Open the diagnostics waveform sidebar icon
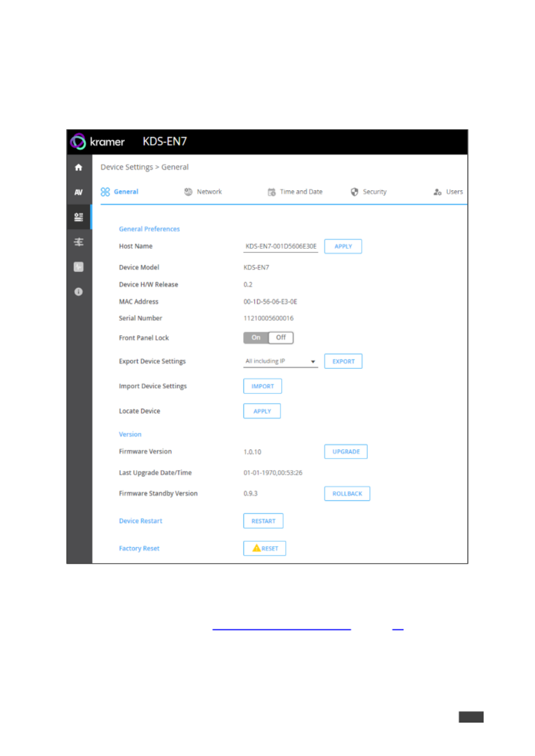 pyautogui.click(x=79, y=267)
